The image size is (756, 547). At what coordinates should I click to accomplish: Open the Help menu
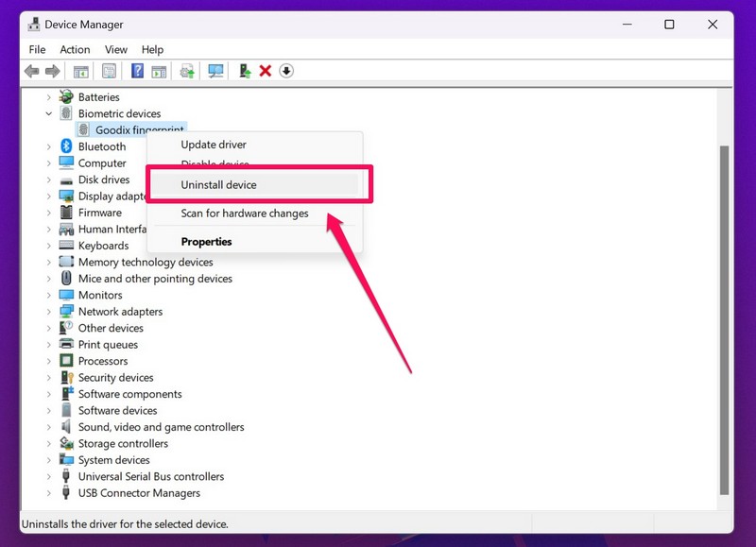pyautogui.click(x=152, y=50)
